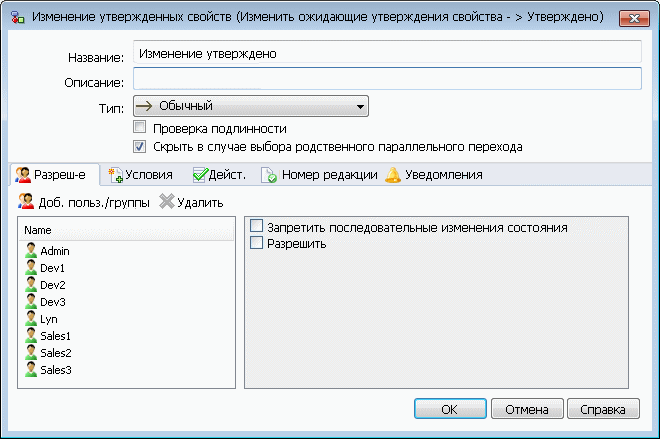Select Dev2 name in user list
Screen dimensions: 660x439
(53, 285)
